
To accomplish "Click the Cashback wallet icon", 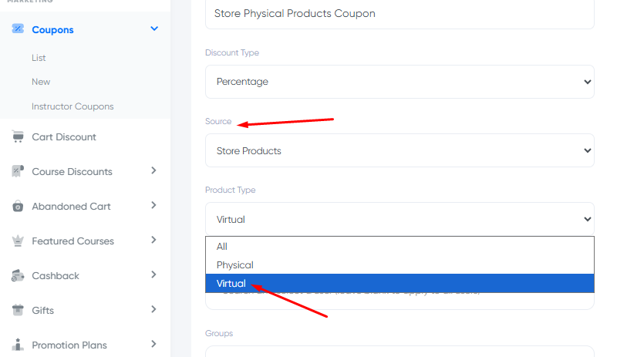I will pos(18,275).
